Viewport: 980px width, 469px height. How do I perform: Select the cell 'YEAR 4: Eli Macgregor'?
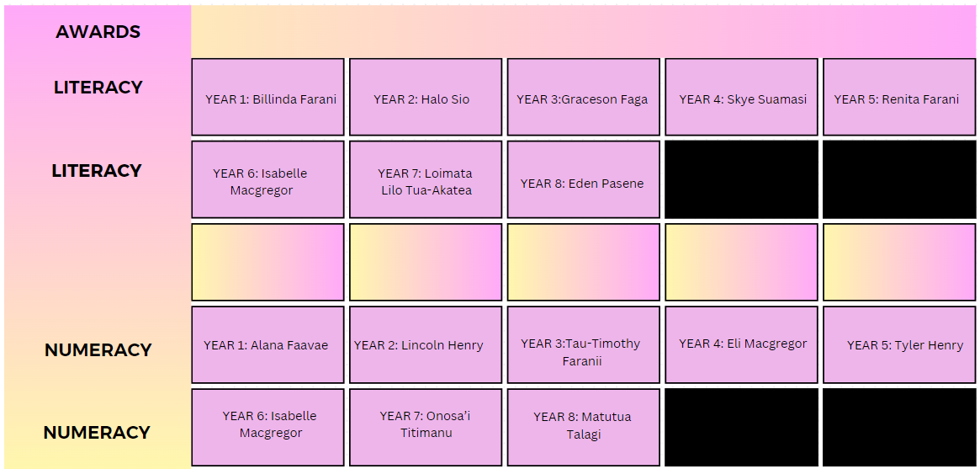[741, 344]
